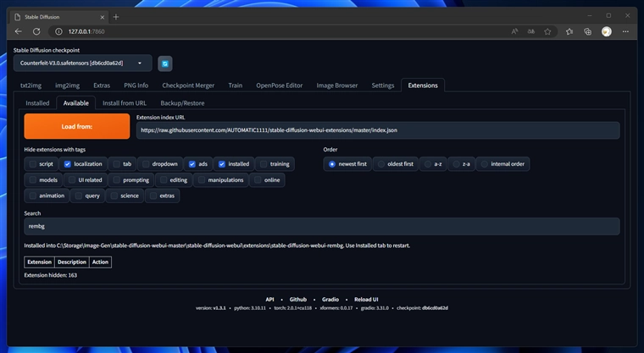Uncheck the localization tag checkbox

click(67, 164)
